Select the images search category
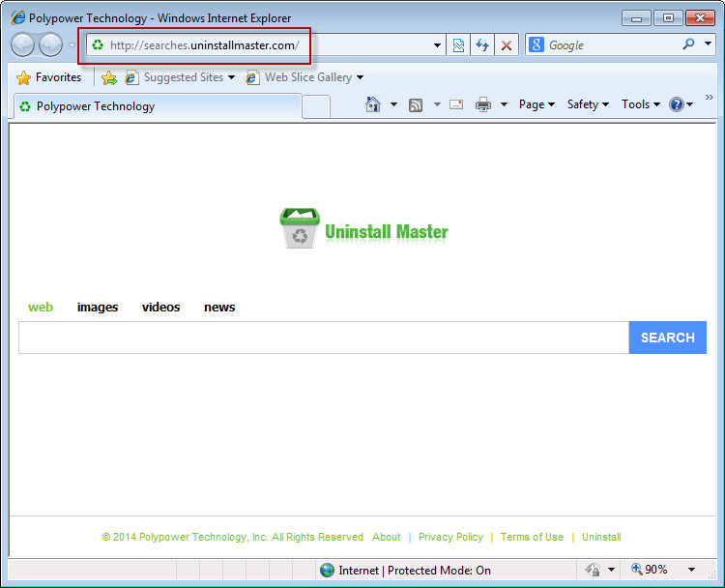 98,308
